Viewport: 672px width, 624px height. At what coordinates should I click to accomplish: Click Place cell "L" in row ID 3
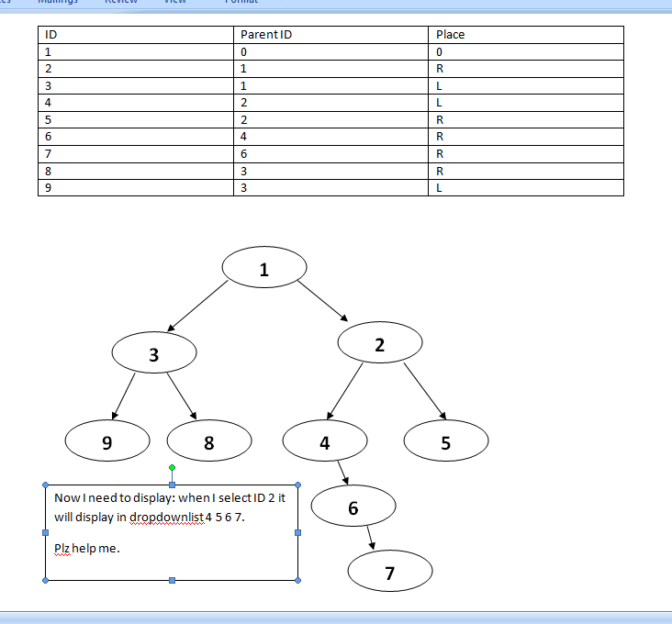[526, 85]
